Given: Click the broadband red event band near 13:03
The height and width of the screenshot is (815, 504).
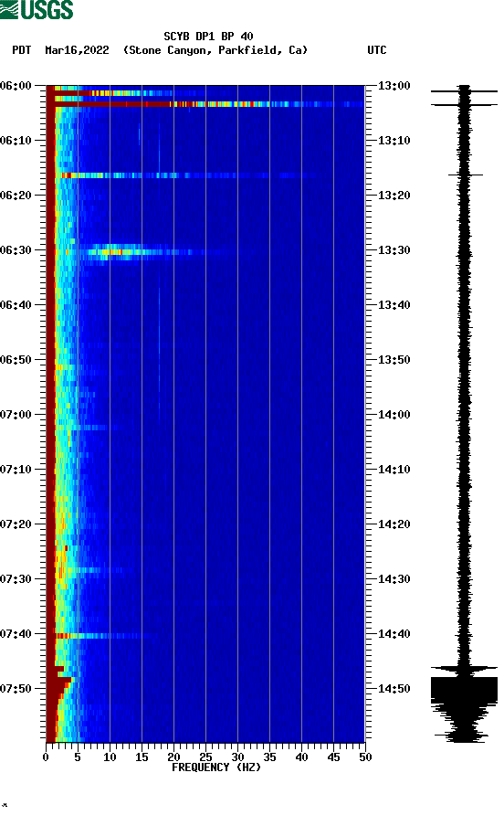Looking at the screenshot, I should pyautogui.click(x=205, y=104).
